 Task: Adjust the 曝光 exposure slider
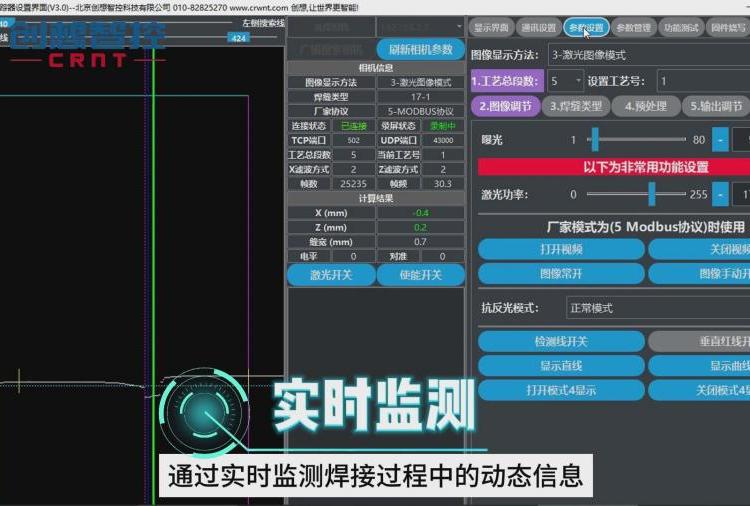tap(594, 139)
